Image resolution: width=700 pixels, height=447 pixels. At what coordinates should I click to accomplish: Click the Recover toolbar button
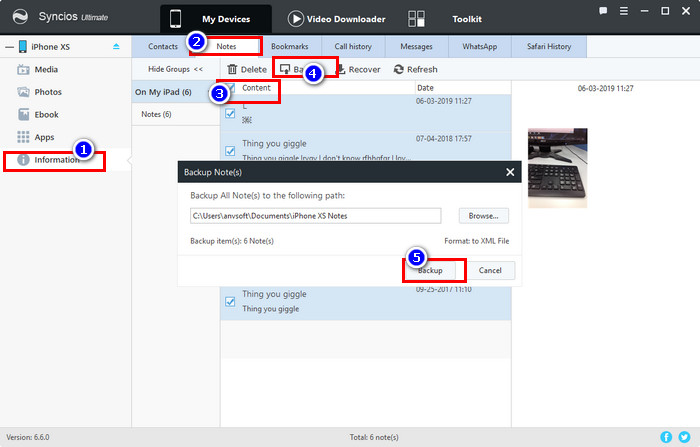coord(358,70)
